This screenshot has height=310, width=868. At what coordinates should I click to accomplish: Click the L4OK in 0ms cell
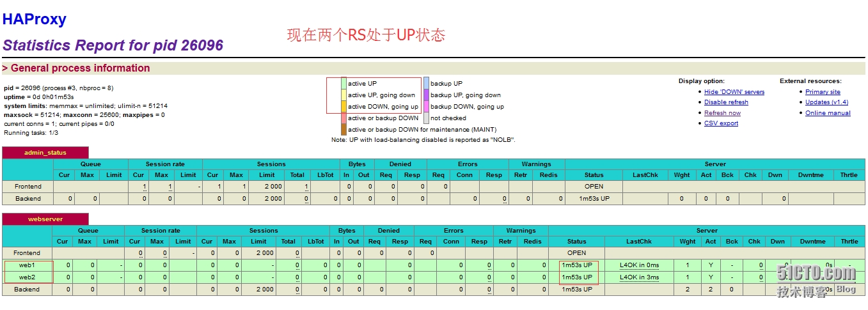click(639, 265)
